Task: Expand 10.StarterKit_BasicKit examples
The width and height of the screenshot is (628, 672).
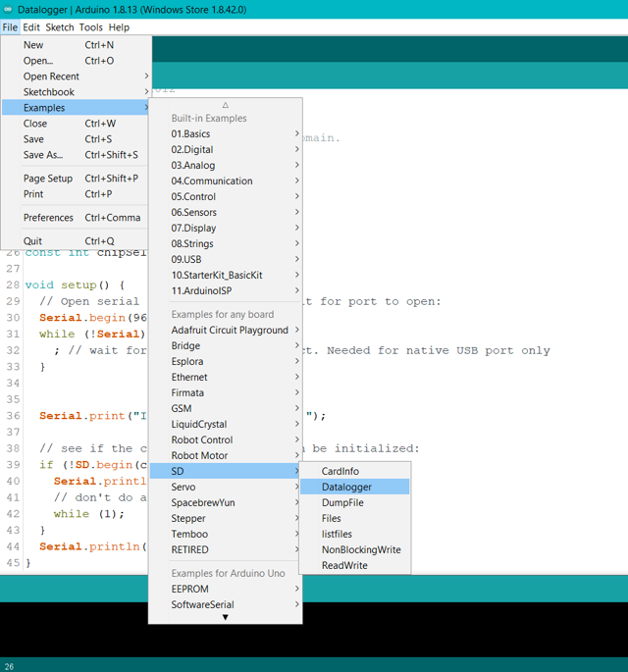Action: click(x=226, y=275)
